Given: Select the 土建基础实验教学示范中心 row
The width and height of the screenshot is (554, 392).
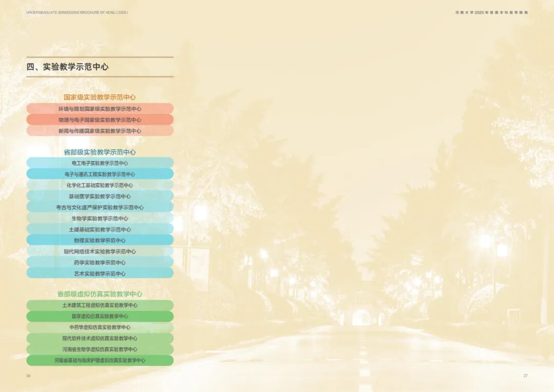Looking at the screenshot, I should [x=100, y=229].
